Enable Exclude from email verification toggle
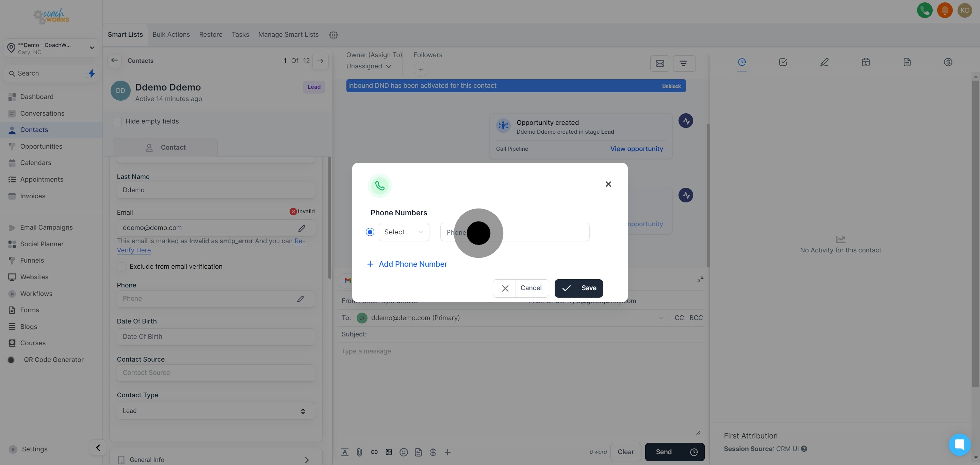 (121, 267)
